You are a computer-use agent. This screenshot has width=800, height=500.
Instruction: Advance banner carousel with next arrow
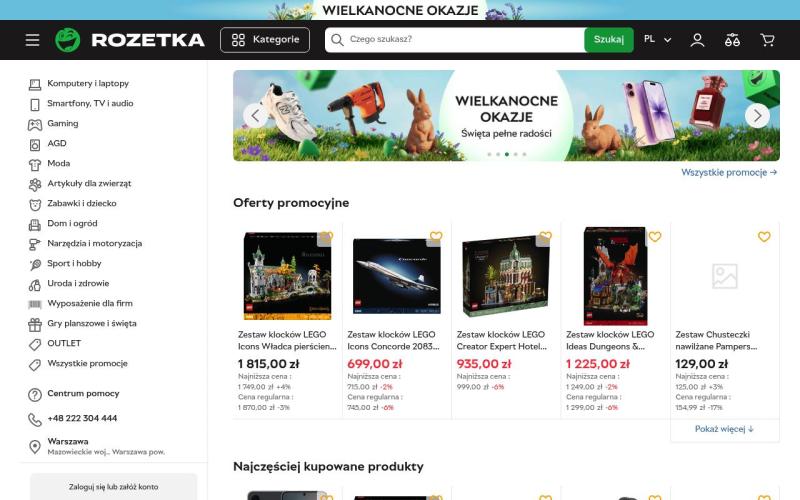point(757,116)
